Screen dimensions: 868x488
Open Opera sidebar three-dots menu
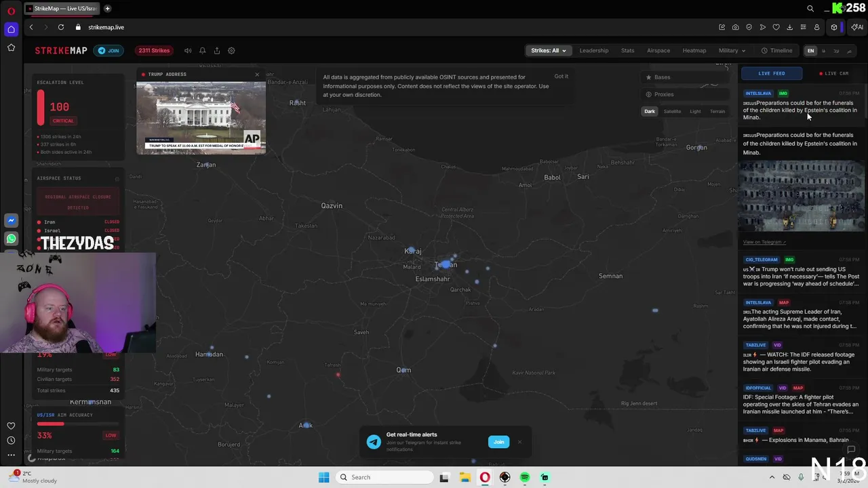click(x=11, y=455)
